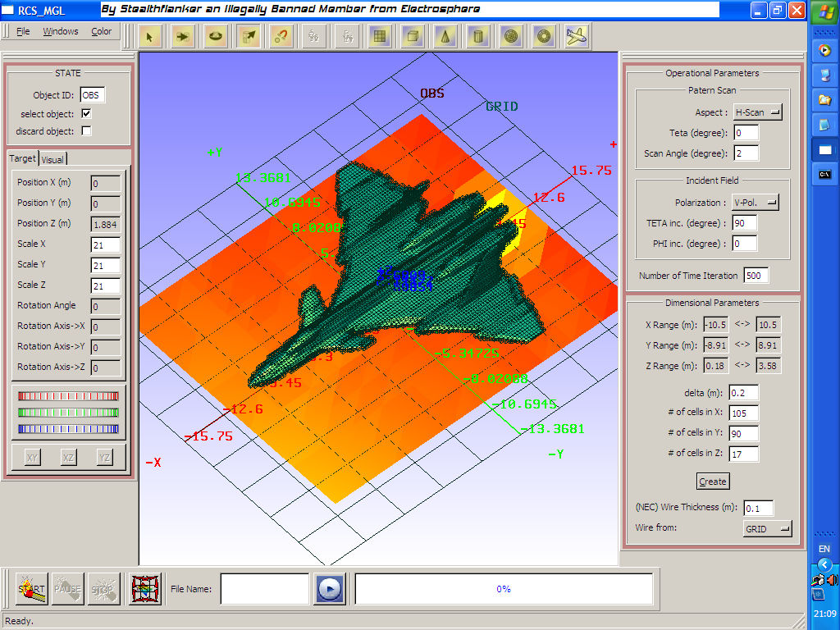Switch to the Visual tab
The image size is (840, 630).
[x=52, y=160]
